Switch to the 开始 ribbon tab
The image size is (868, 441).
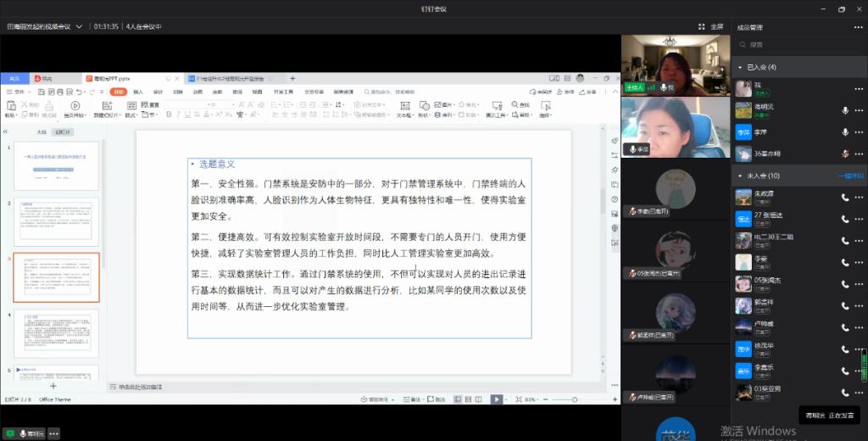tap(119, 92)
